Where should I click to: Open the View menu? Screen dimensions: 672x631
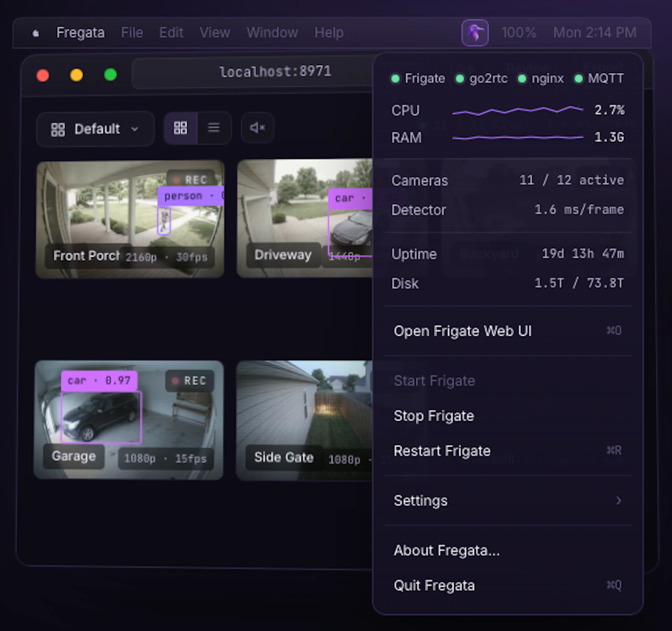215,32
